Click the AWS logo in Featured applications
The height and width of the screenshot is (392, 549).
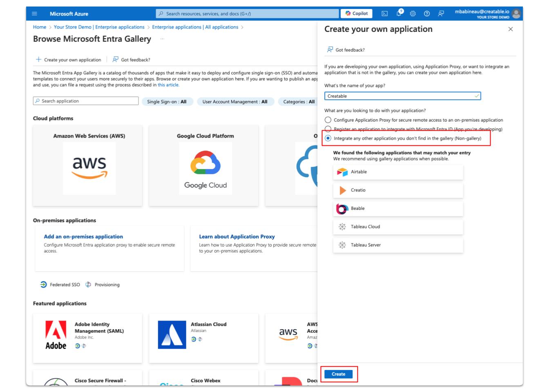288,334
